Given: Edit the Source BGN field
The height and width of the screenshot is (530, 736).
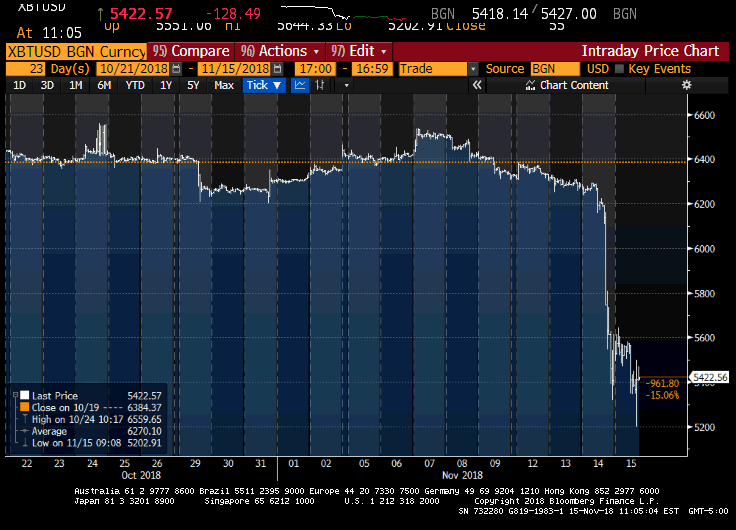Looking at the screenshot, I should click(x=555, y=69).
